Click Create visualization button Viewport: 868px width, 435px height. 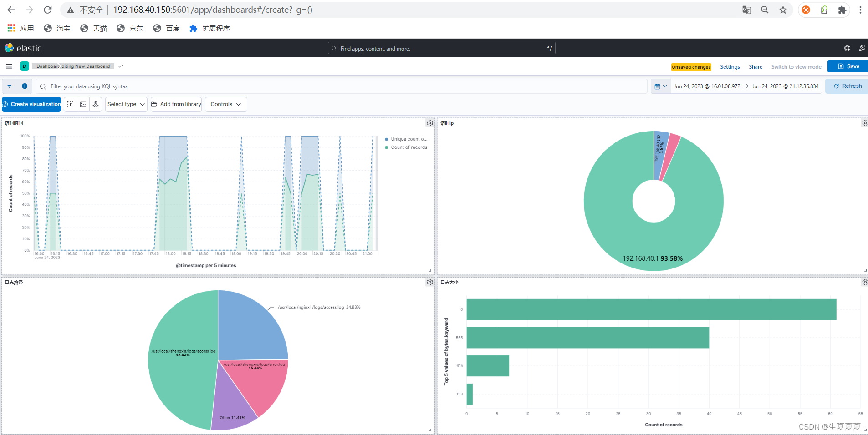(31, 104)
